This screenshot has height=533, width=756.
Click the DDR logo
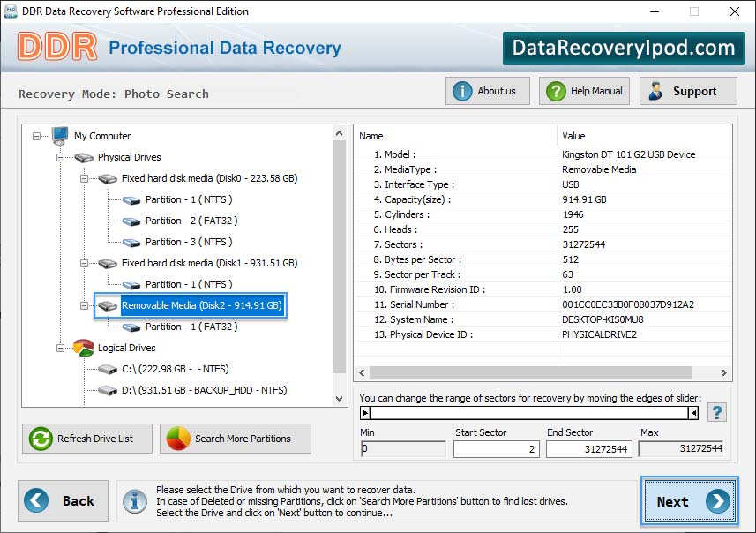[57, 47]
